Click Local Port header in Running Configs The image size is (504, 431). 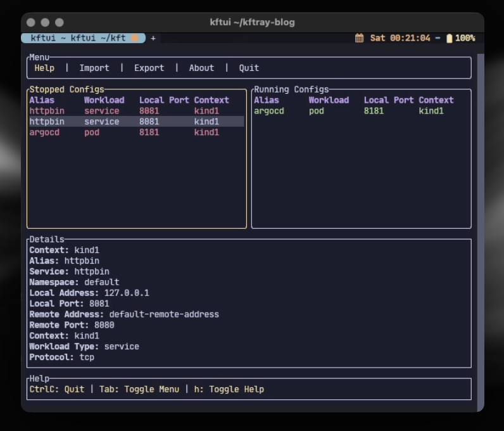pyautogui.click(x=389, y=100)
